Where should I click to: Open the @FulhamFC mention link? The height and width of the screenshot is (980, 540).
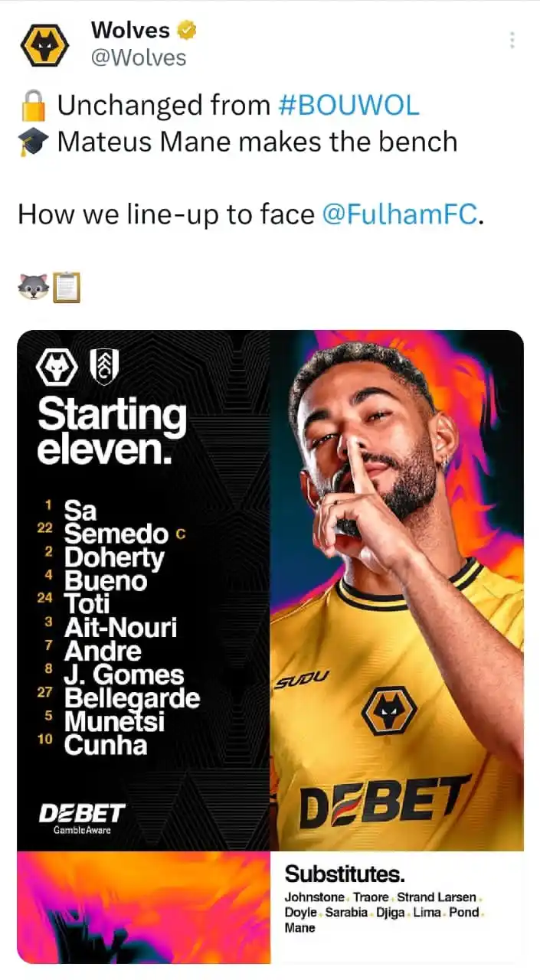(x=400, y=214)
